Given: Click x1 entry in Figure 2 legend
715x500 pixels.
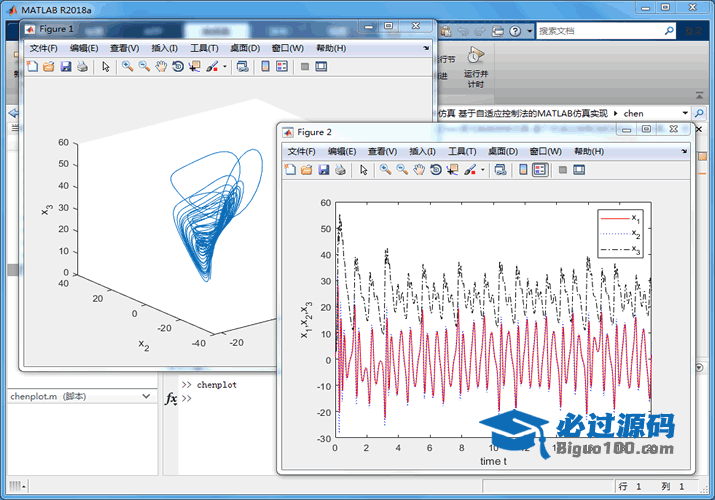Looking at the screenshot, I should point(621,219).
